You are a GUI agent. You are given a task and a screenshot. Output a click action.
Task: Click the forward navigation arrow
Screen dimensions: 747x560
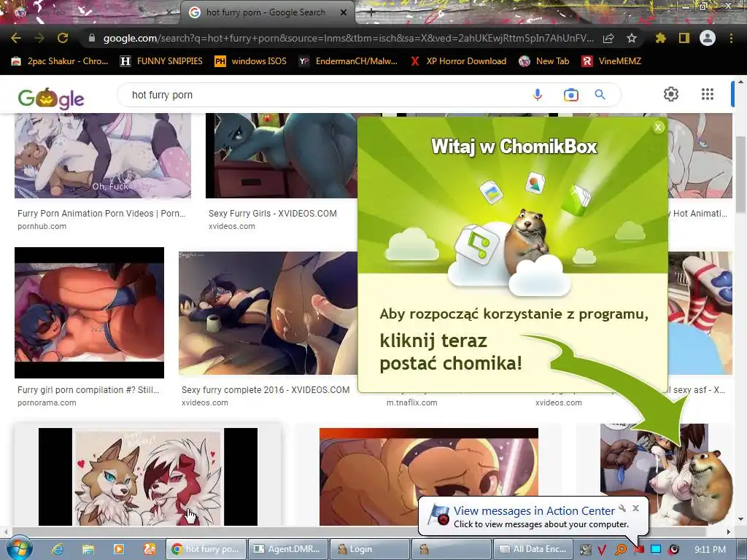(x=39, y=38)
